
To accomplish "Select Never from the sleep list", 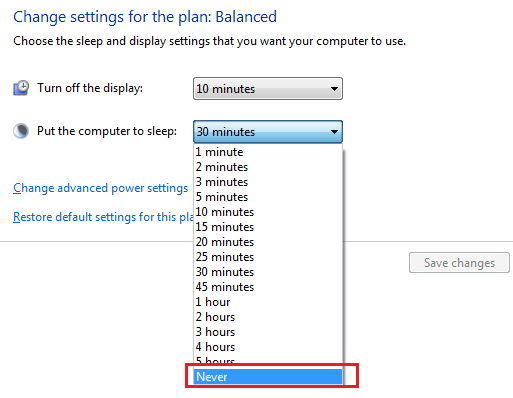I will click(268, 377).
